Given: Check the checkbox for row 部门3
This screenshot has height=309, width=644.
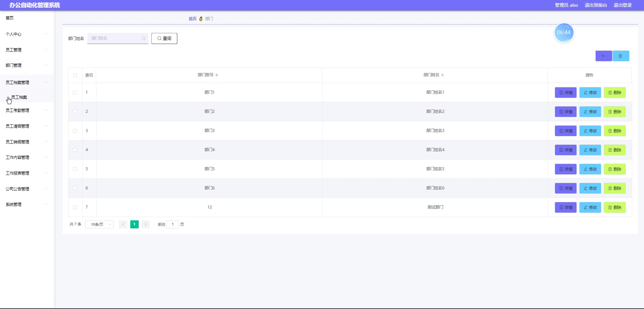Looking at the screenshot, I should (x=75, y=131).
